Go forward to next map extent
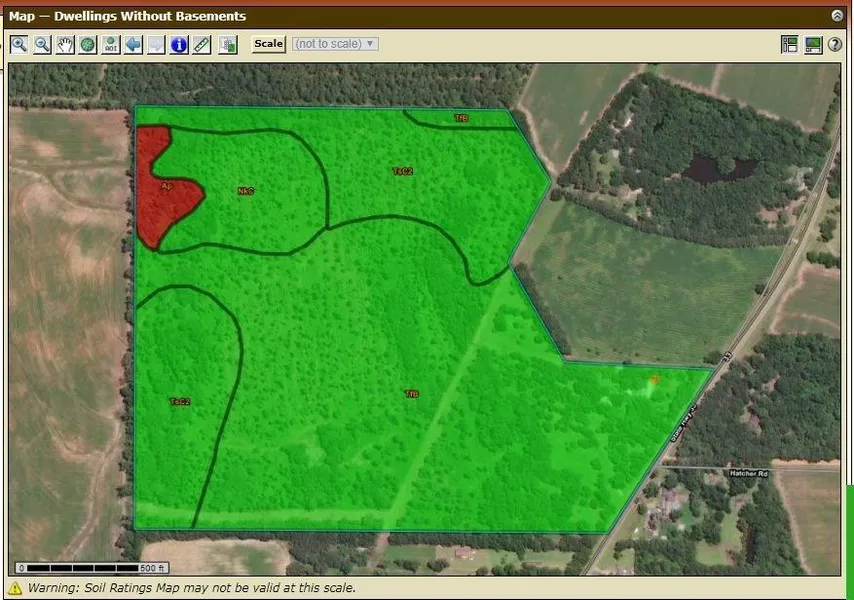 156,45
